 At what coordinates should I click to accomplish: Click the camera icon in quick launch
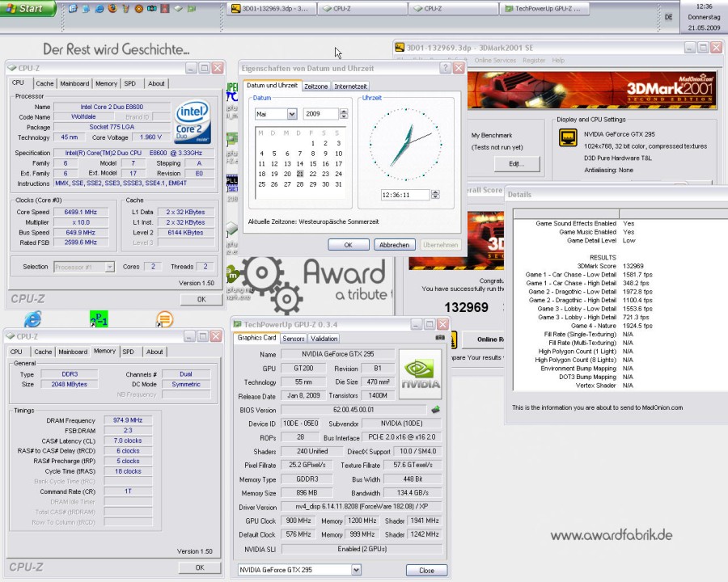[x=152, y=8]
